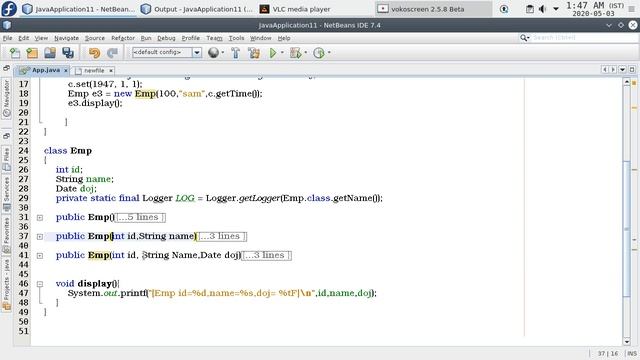Click the search magnifier icon
The height and width of the screenshot is (360, 640).
click(524, 38)
